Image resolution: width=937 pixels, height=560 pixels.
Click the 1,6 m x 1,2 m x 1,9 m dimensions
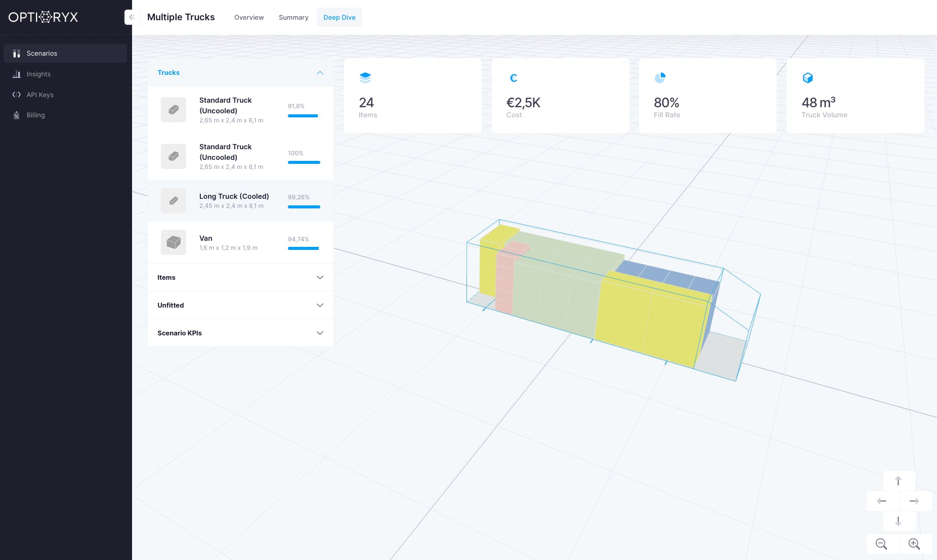click(229, 248)
